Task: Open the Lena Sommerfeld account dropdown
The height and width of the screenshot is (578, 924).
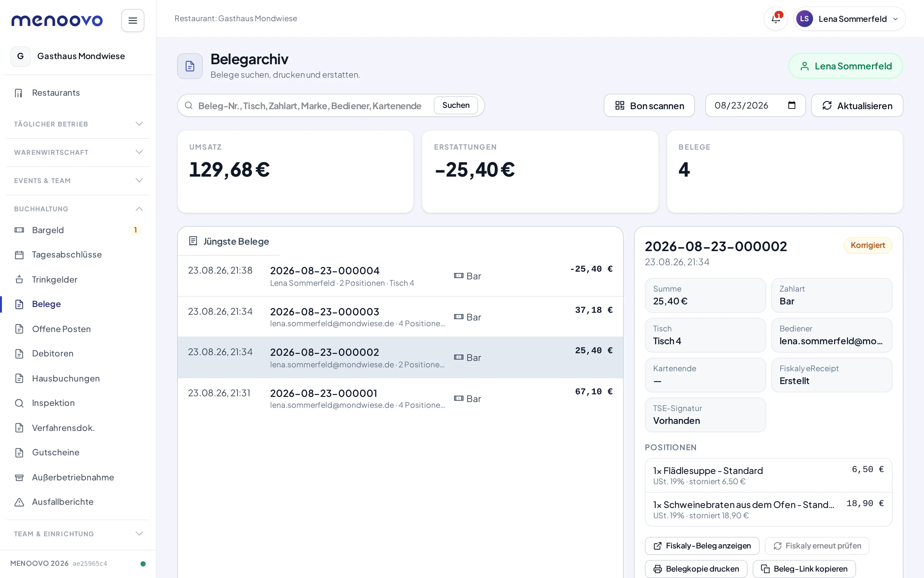Action: coord(849,19)
